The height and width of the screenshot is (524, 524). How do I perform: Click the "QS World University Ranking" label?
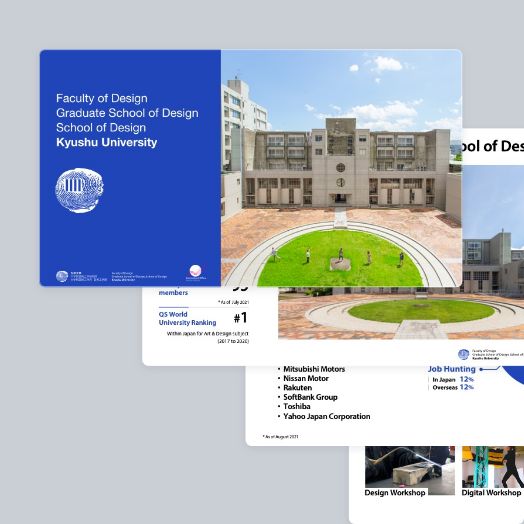(x=187, y=318)
